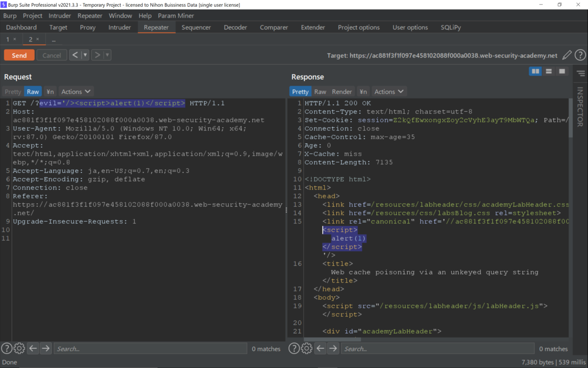Click the orange Send button
This screenshot has height=368, width=588.
(x=19, y=55)
